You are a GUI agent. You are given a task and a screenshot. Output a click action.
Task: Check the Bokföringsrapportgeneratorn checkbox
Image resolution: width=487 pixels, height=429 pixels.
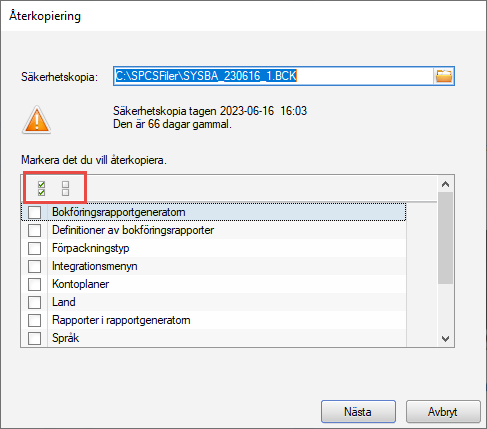[35, 212]
